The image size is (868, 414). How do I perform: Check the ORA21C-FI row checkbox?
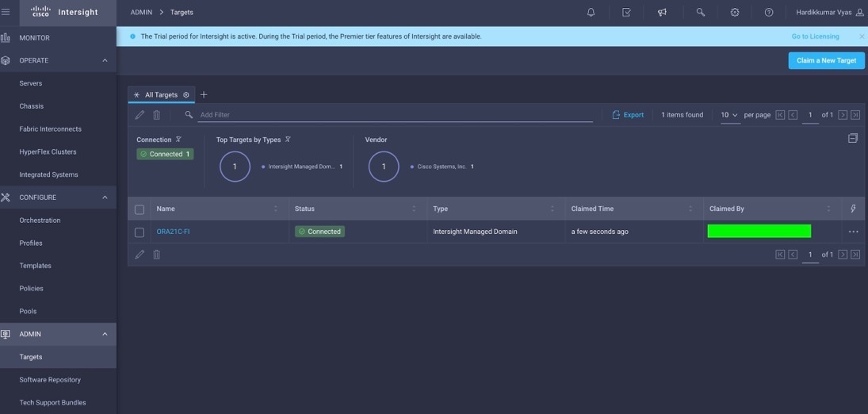140,232
